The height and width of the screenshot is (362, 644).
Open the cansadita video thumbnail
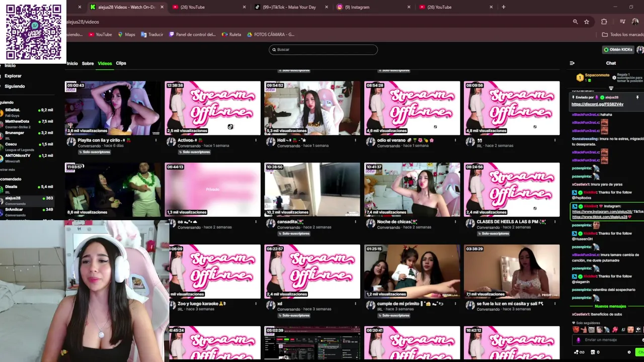(x=312, y=190)
